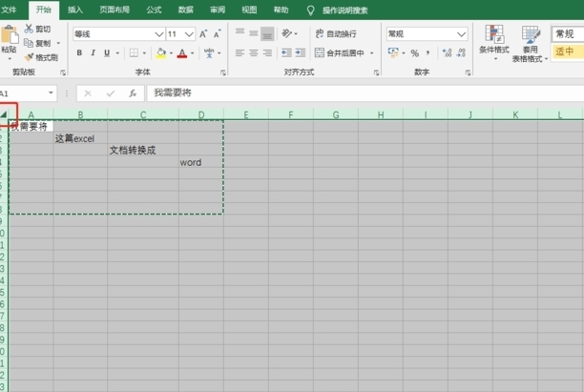Increase font size with larger A

(x=203, y=34)
